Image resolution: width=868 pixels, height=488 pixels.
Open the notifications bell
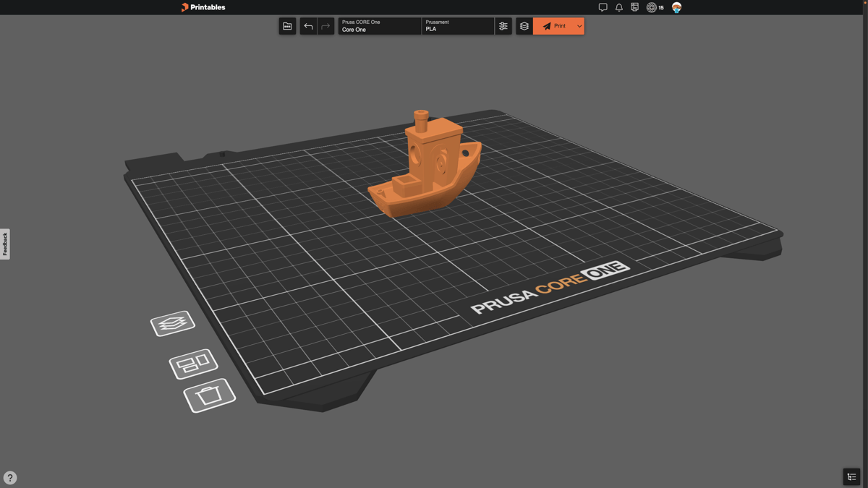(x=618, y=7)
